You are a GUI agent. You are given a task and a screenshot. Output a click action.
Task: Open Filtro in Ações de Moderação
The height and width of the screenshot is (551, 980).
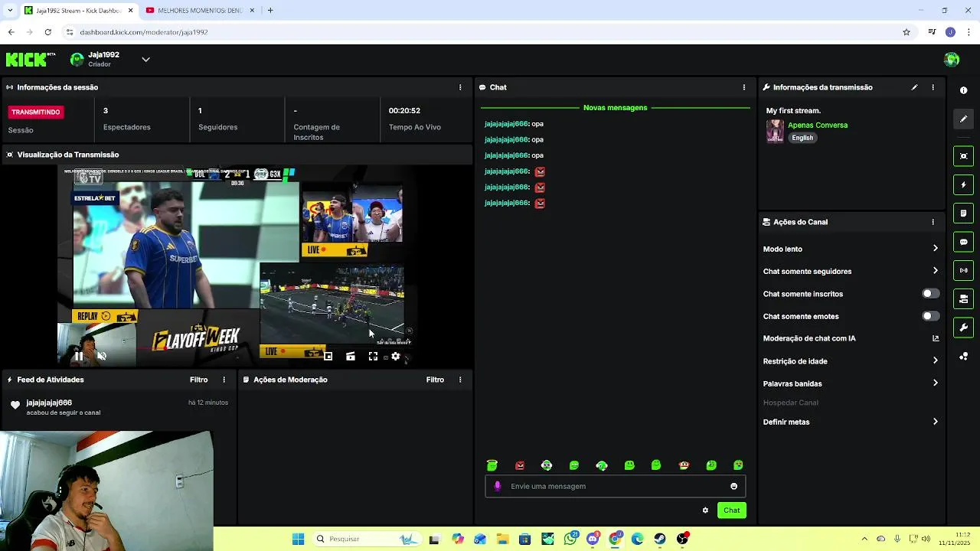click(435, 380)
